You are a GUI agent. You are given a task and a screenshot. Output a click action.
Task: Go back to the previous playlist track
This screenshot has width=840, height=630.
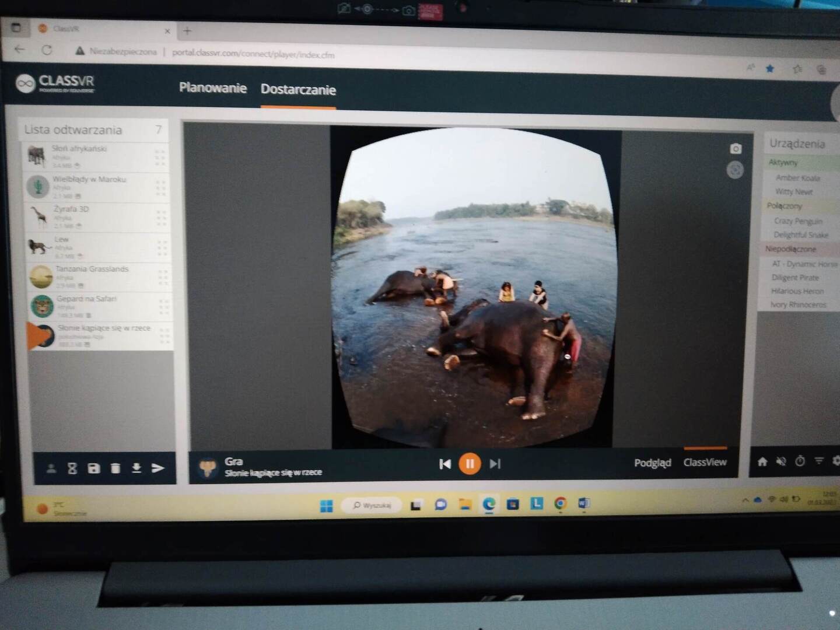coord(444,464)
